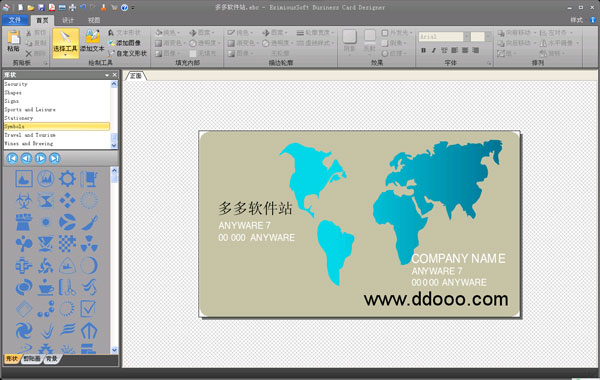Open the shapes panel options dropdown arrow
This screenshot has height=380, width=600.
pos(107,75)
